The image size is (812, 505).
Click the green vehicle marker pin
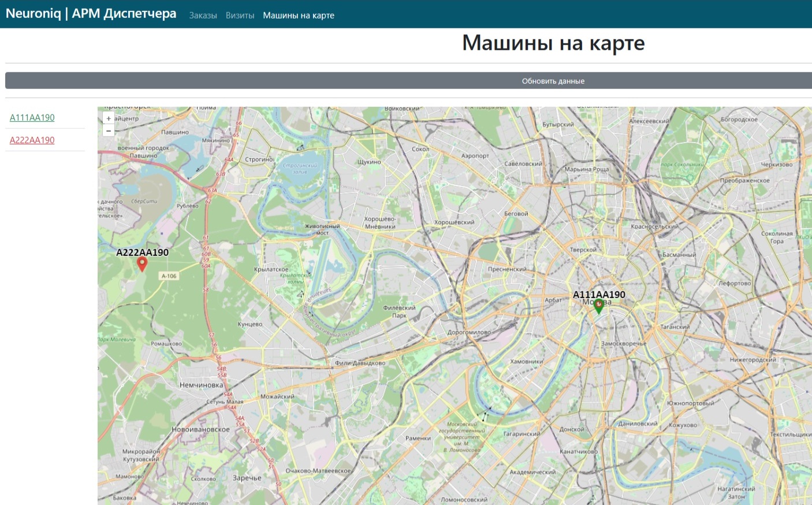pyautogui.click(x=599, y=306)
